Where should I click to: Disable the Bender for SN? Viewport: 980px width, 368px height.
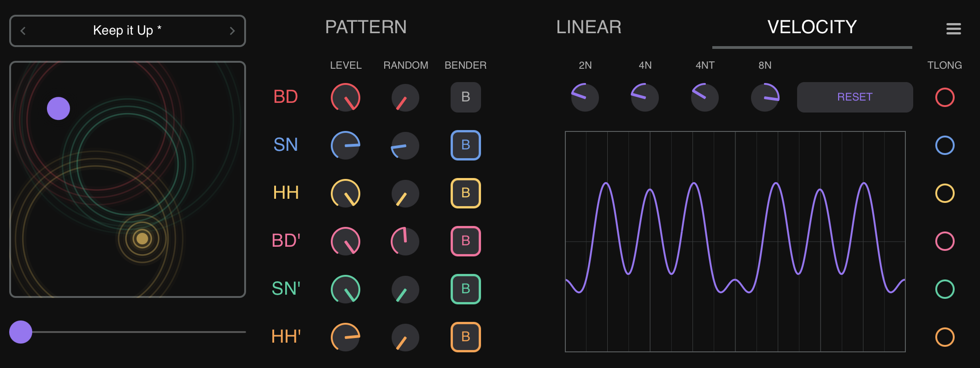[465, 145]
